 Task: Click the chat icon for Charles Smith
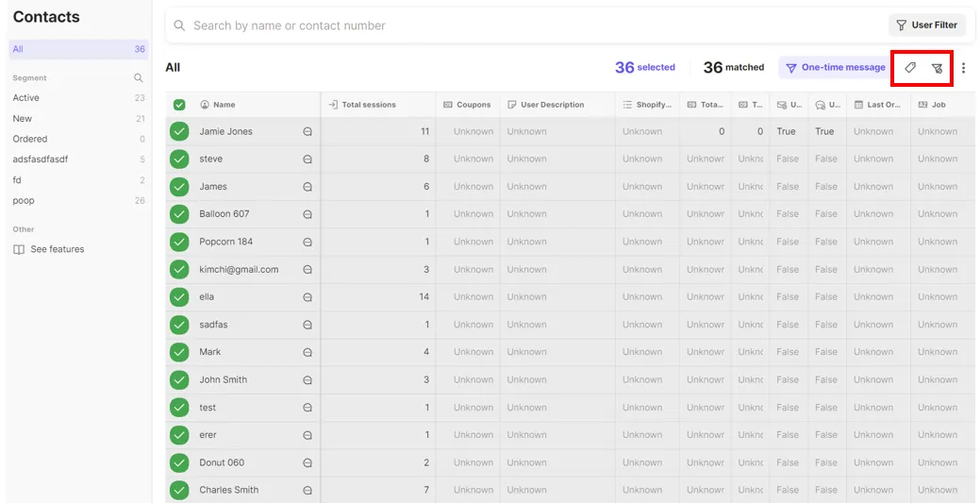(x=307, y=491)
